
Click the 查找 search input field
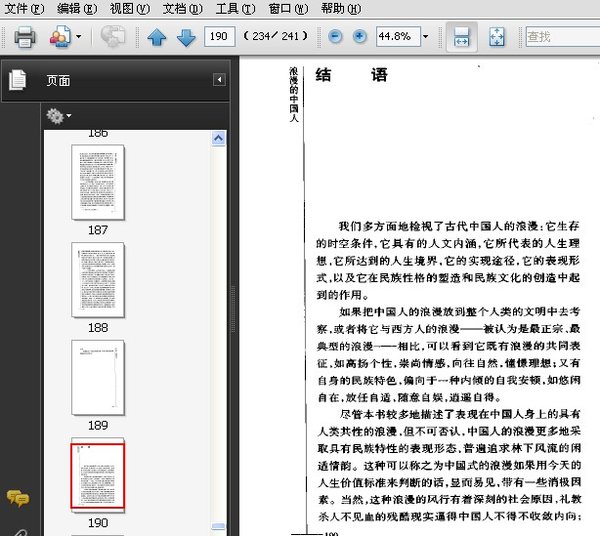pos(560,38)
